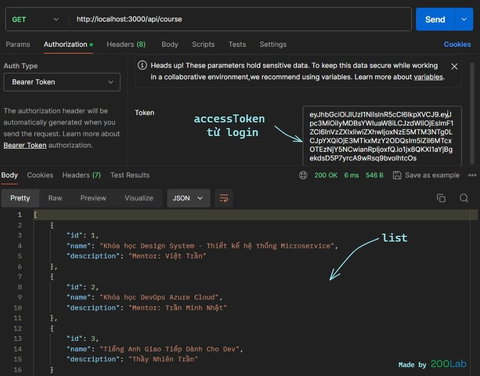Switch to the Scripts tab

click(x=203, y=44)
